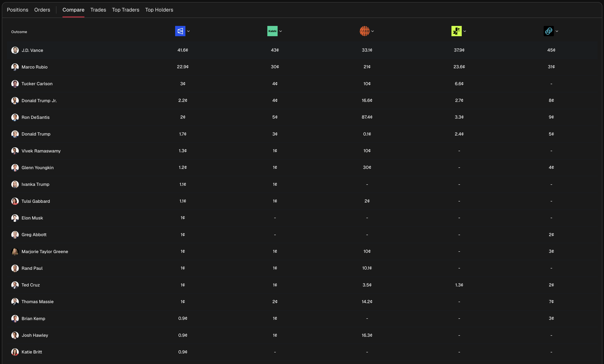Click the Donald Trump row avatar
The image size is (604, 364).
(x=15, y=134)
